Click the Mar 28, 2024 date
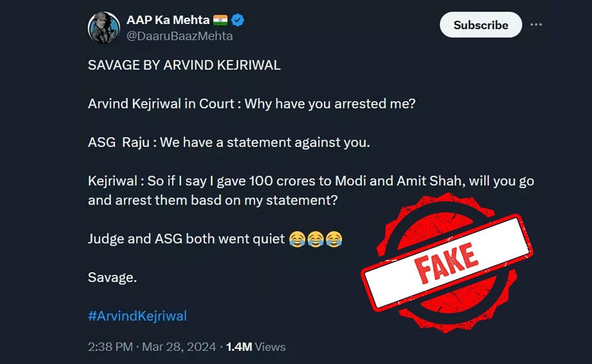The width and height of the screenshot is (592, 364). pyautogui.click(x=179, y=347)
